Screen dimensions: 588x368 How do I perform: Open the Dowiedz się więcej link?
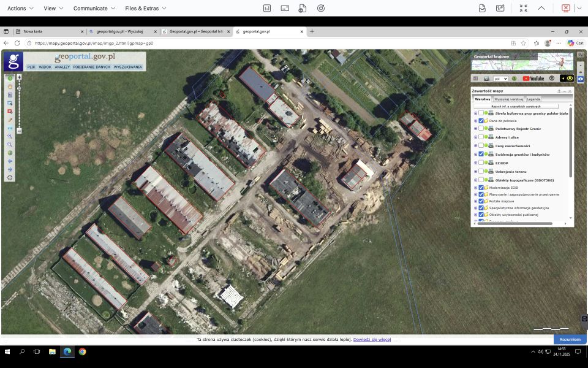[x=372, y=339]
